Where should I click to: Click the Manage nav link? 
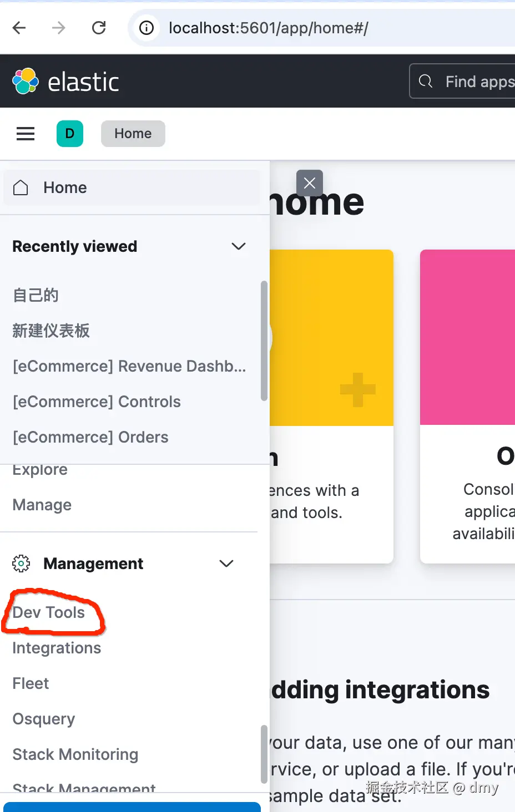point(42,505)
